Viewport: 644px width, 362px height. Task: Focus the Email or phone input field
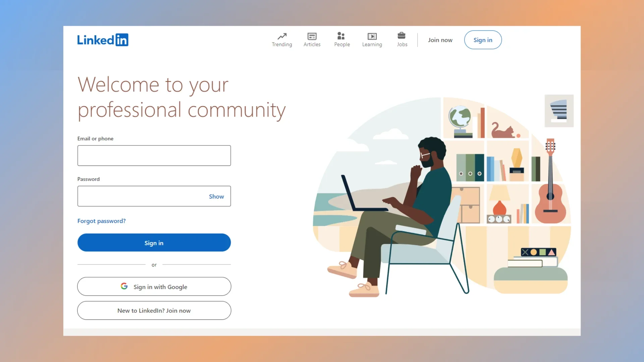(x=154, y=156)
